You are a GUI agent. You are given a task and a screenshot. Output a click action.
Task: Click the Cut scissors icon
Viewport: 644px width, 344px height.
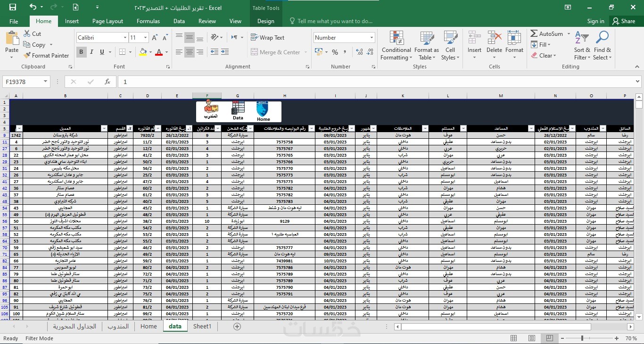(x=26, y=34)
